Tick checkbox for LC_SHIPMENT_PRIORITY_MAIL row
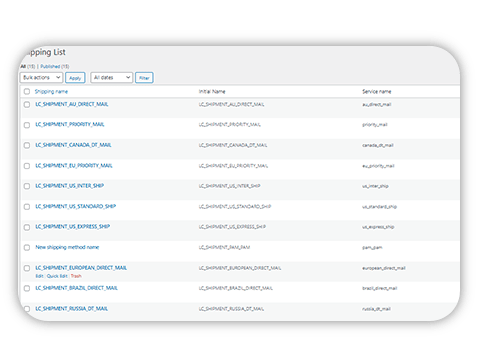The height and width of the screenshot is (362, 480). (x=27, y=125)
